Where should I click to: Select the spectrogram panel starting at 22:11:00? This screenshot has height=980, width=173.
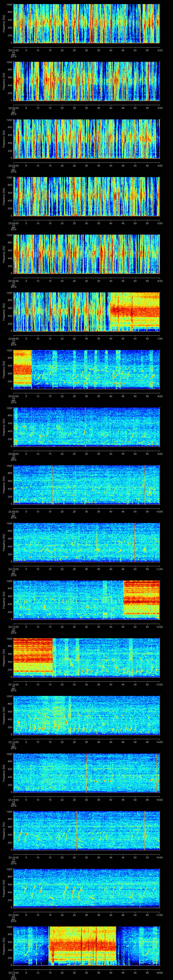tap(87, 600)
